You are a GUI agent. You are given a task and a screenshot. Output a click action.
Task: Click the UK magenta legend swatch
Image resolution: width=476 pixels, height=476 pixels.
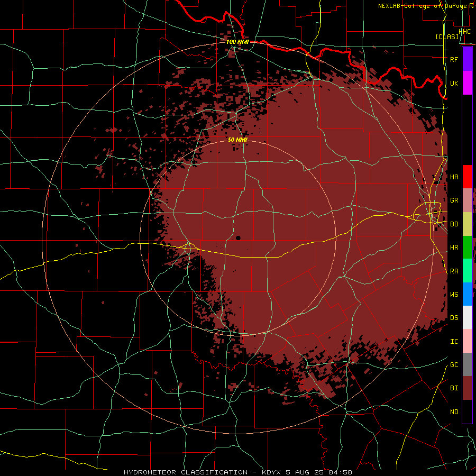pyautogui.click(x=467, y=83)
